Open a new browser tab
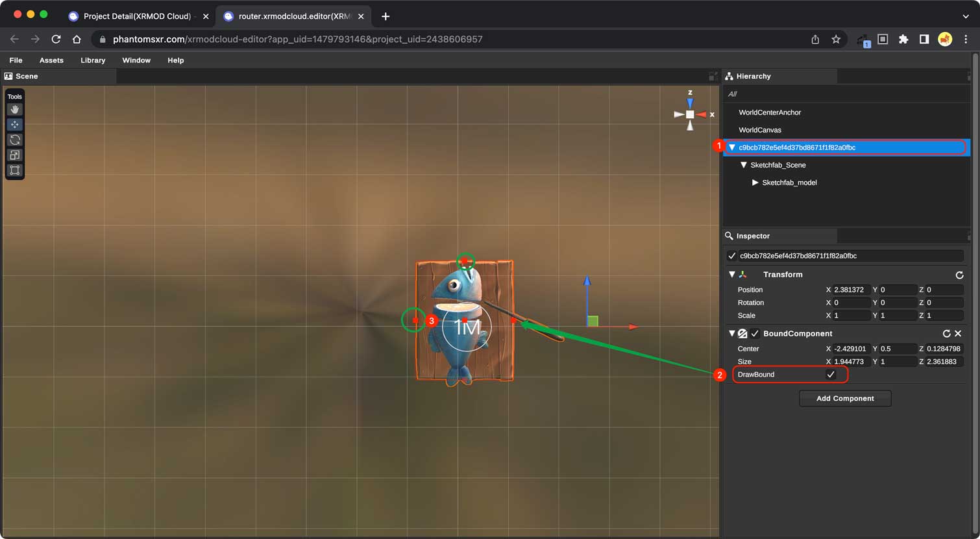980x539 pixels. point(386,16)
